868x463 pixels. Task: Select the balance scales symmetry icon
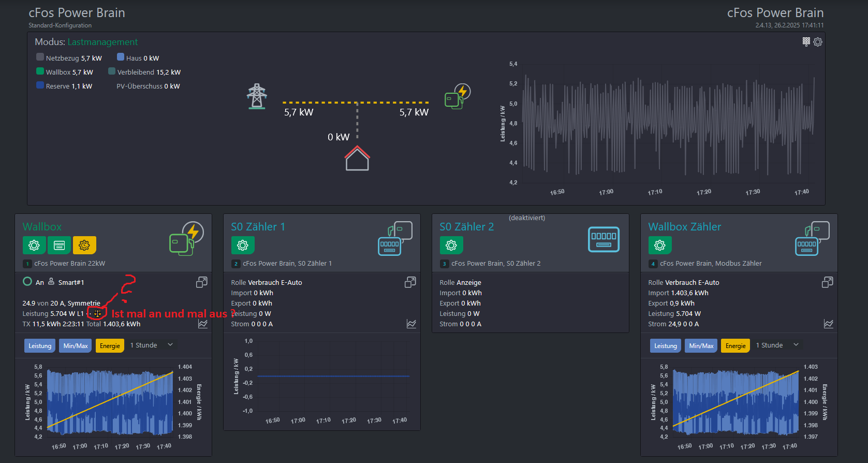97,313
